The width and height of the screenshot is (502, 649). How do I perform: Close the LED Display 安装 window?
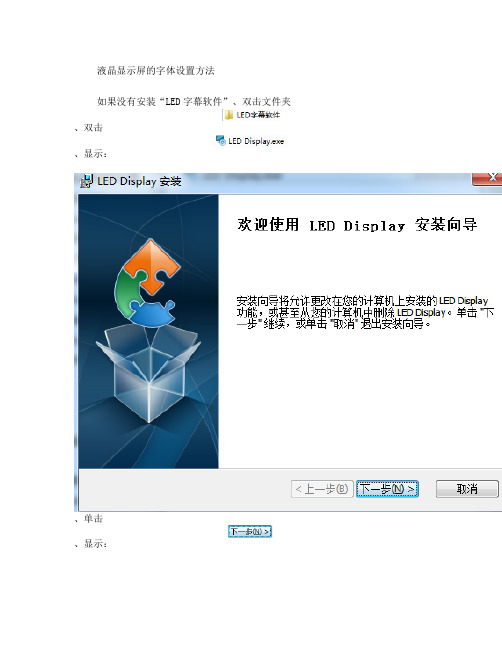coord(487,178)
